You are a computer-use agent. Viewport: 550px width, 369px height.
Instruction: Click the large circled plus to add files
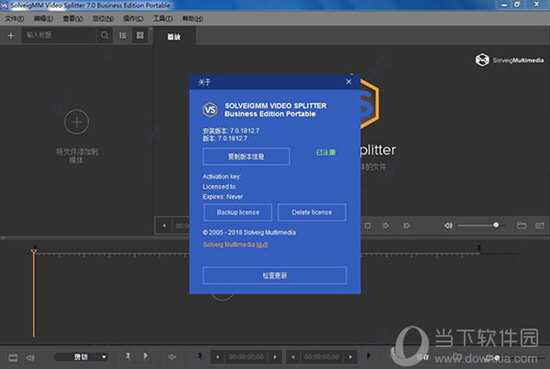tap(76, 122)
